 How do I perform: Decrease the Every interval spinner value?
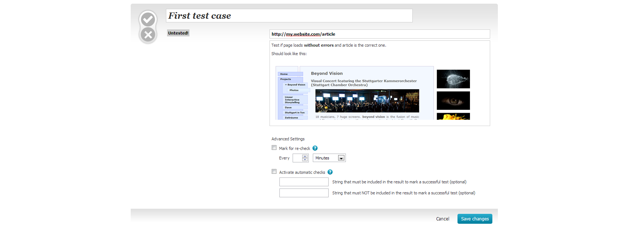tap(305, 160)
